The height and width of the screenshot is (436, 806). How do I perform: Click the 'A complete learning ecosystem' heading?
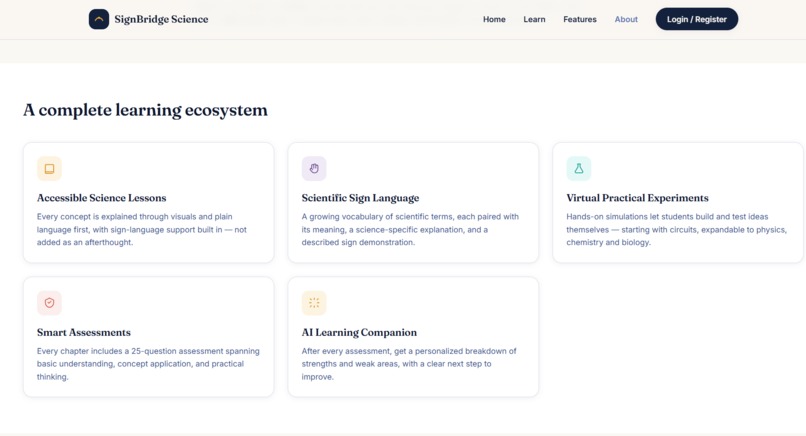[x=145, y=110]
